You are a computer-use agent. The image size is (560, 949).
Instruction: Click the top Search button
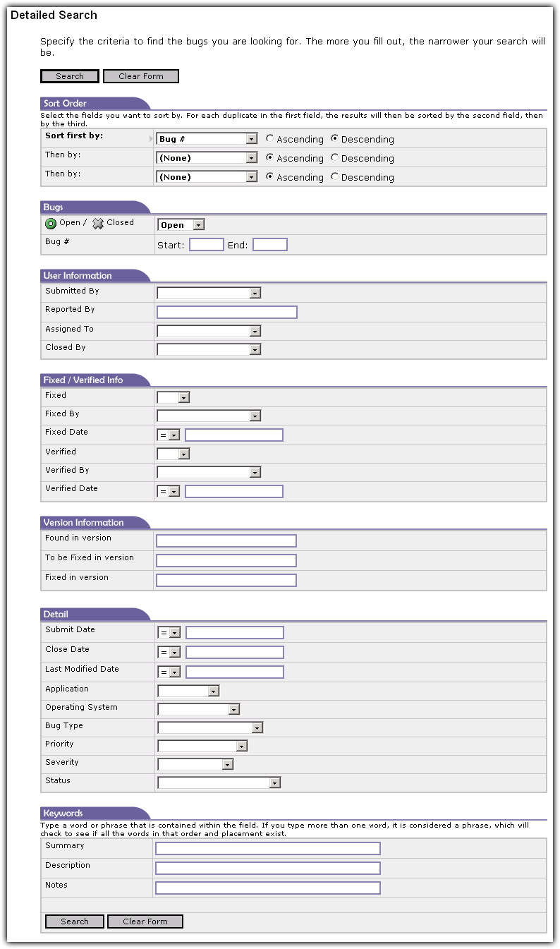click(70, 76)
